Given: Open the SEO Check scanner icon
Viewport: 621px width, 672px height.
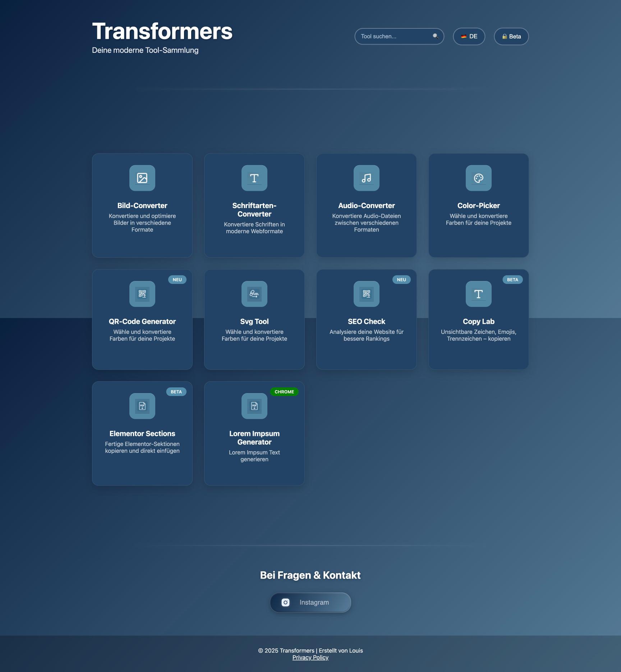Looking at the screenshot, I should pyautogui.click(x=366, y=294).
